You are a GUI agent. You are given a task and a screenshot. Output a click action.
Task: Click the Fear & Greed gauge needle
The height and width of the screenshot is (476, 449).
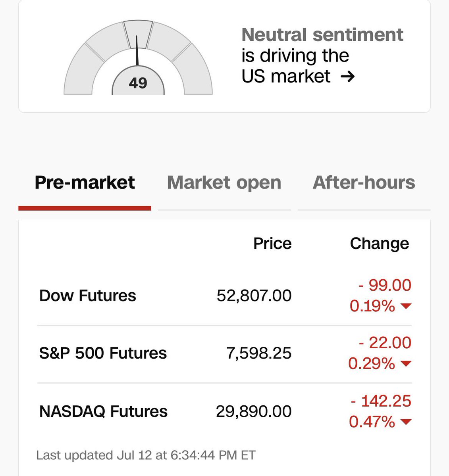pos(137,50)
